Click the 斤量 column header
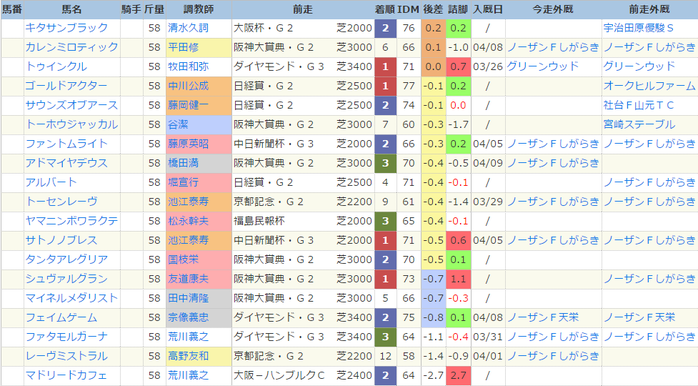This screenshot has height=386, width=698. pyautogui.click(x=154, y=9)
